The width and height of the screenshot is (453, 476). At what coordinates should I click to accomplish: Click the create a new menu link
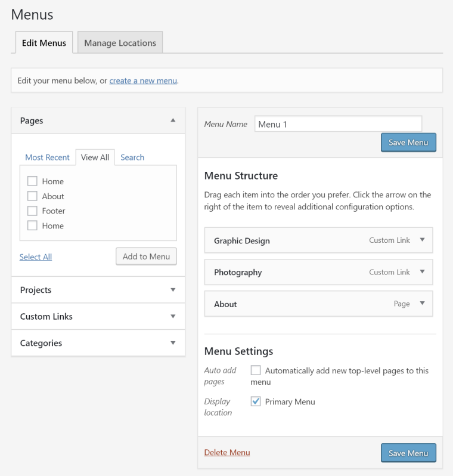pyautogui.click(x=143, y=81)
